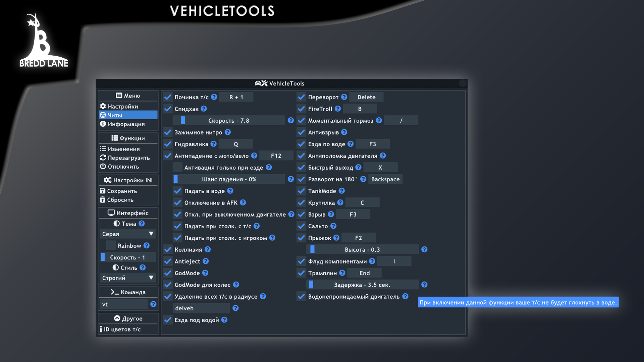This screenshot has height=362, width=644.
Task: Click the help icon next to TankMode
Action: click(341, 191)
